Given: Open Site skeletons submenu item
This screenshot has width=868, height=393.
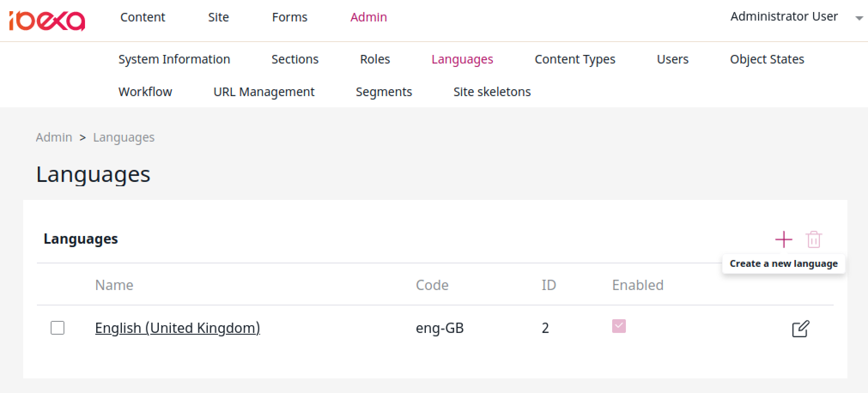Looking at the screenshot, I should tap(492, 92).
